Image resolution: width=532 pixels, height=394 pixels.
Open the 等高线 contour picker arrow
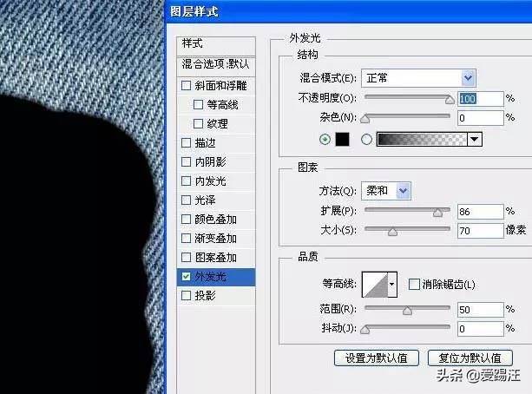(392, 285)
